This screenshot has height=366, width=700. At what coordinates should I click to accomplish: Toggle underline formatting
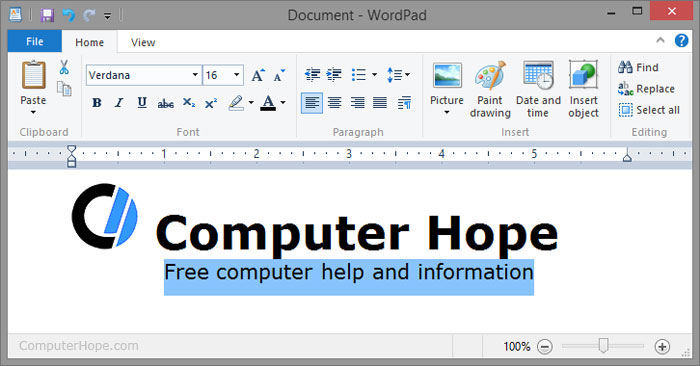pos(142,103)
